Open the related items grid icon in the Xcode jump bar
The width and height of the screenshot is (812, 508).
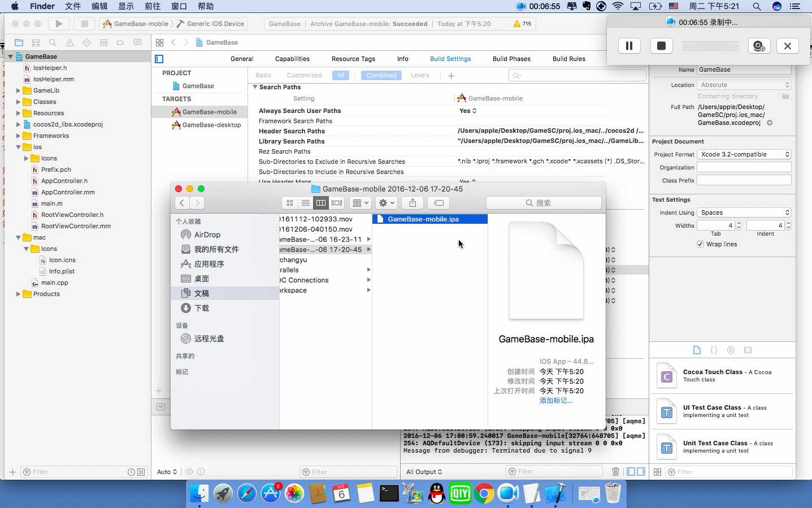[x=159, y=42]
